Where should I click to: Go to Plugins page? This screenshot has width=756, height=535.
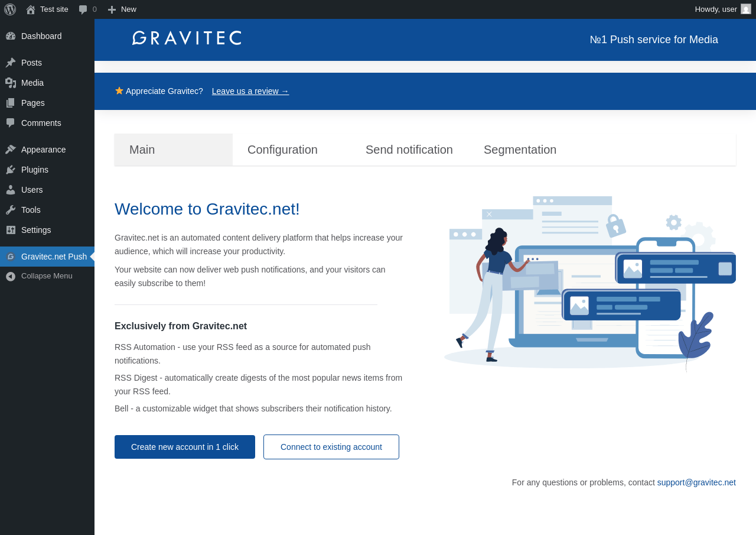pyautogui.click(x=47, y=170)
